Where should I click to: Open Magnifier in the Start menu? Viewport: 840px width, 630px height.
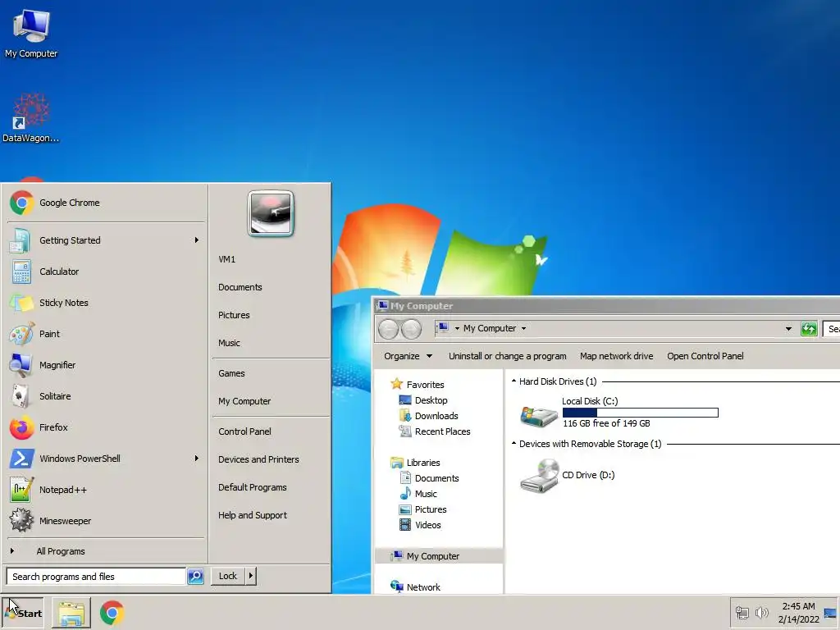coord(106,365)
